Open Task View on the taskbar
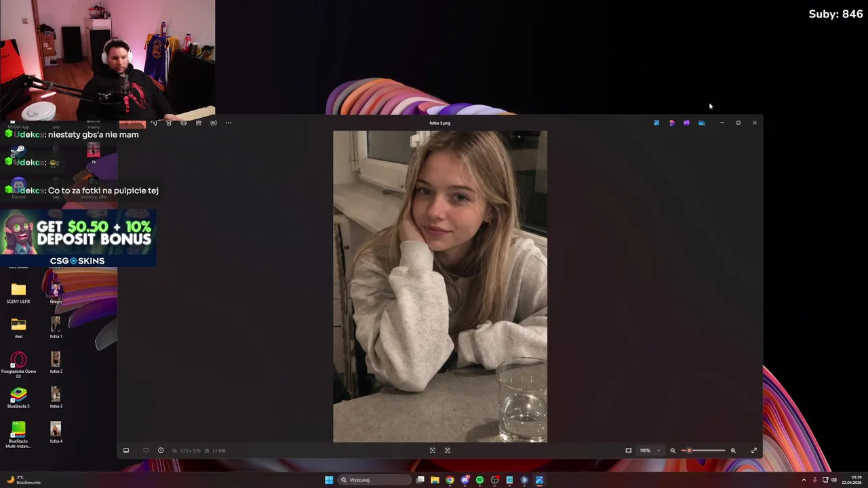868x488 pixels. [420, 480]
